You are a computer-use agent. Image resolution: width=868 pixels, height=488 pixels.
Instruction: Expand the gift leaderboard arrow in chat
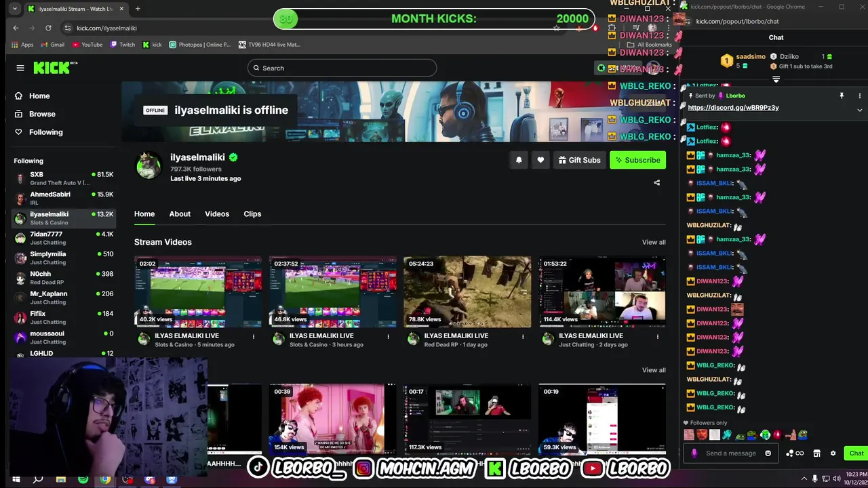[x=776, y=79]
